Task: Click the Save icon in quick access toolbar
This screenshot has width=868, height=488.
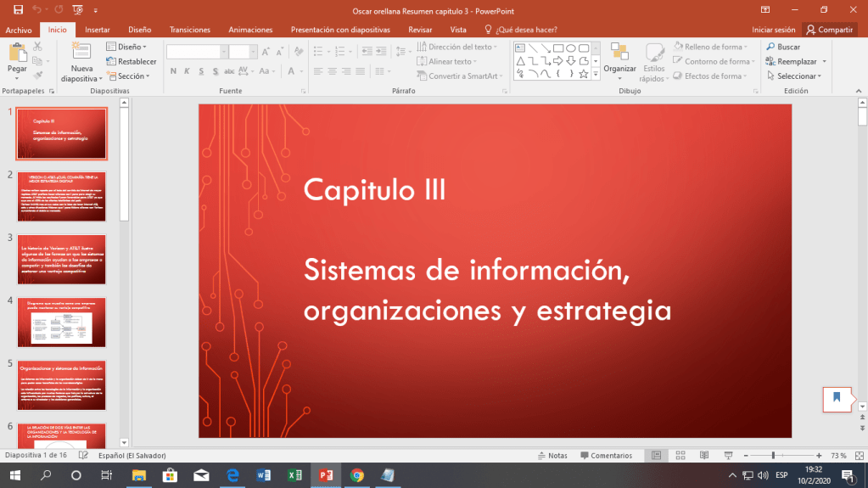Action: (x=16, y=10)
